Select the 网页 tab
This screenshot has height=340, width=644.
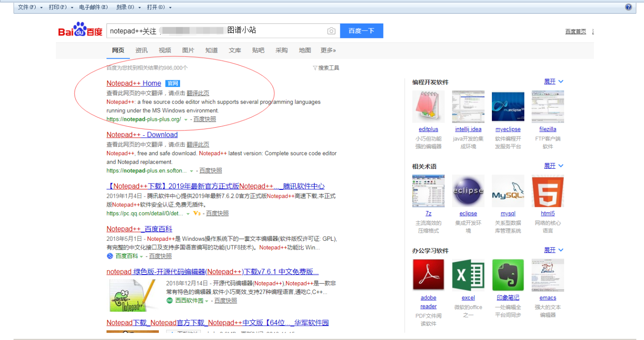click(118, 51)
